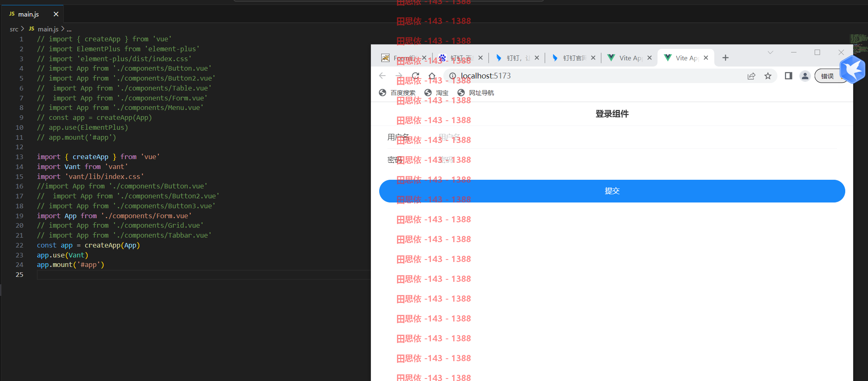
Task: Click code line "import Vant from 'vant'"
Action: coord(82,167)
